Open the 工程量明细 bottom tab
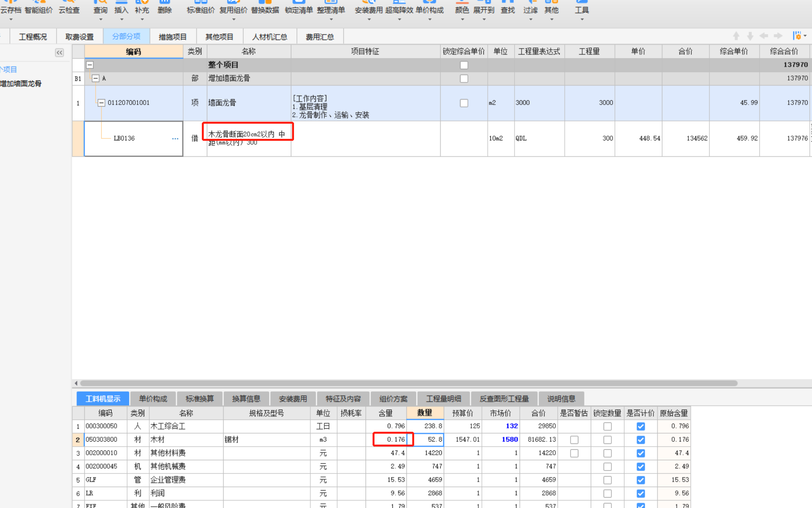The width and height of the screenshot is (812, 508). [443, 399]
